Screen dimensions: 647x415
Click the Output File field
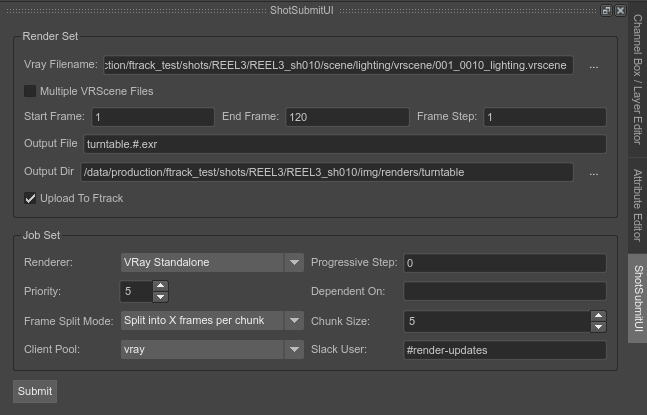click(x=345, y=144)
